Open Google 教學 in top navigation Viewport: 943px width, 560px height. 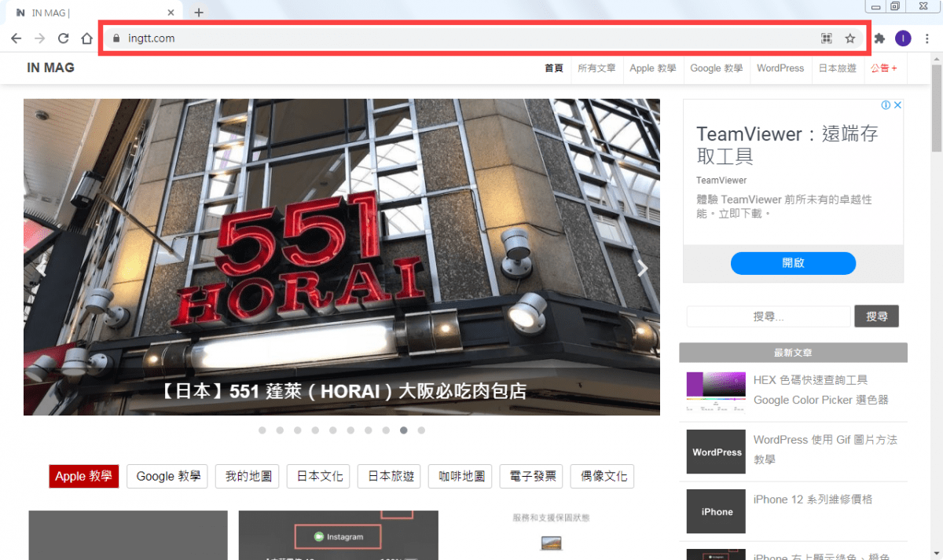pyautogui.click(x=717, y=68)
